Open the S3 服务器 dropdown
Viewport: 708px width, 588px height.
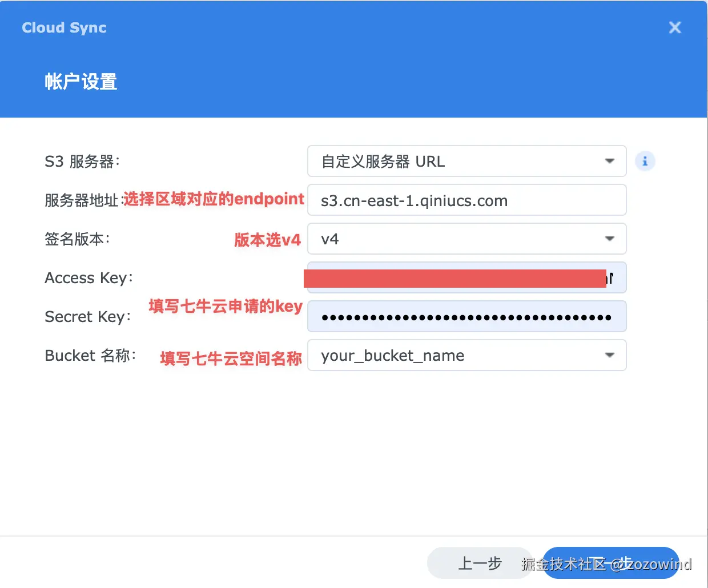coord(467,162)
